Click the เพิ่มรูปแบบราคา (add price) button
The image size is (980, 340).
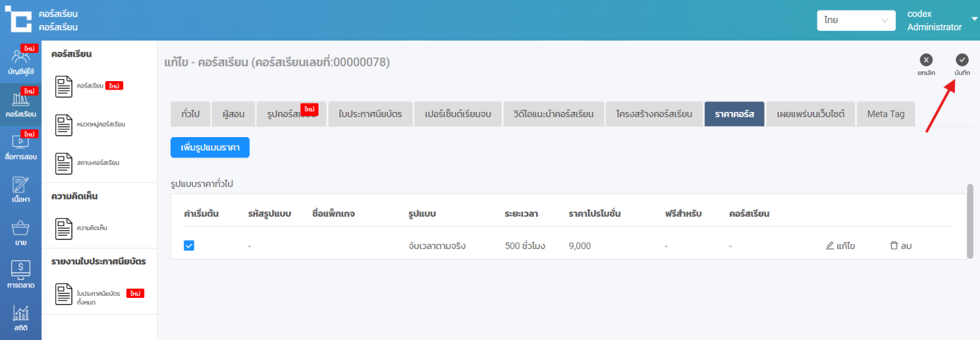point(210,148)
